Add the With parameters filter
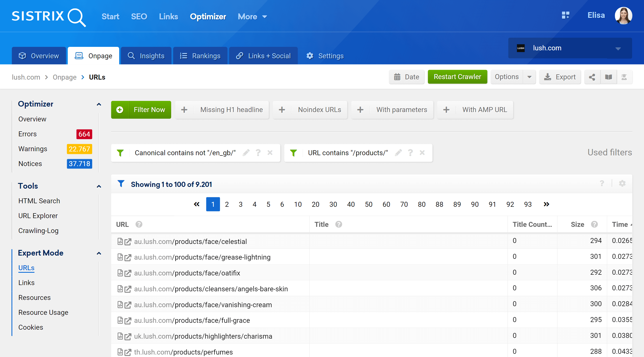The height and width of the screenshot is (357, 644). tap(392, 110)
